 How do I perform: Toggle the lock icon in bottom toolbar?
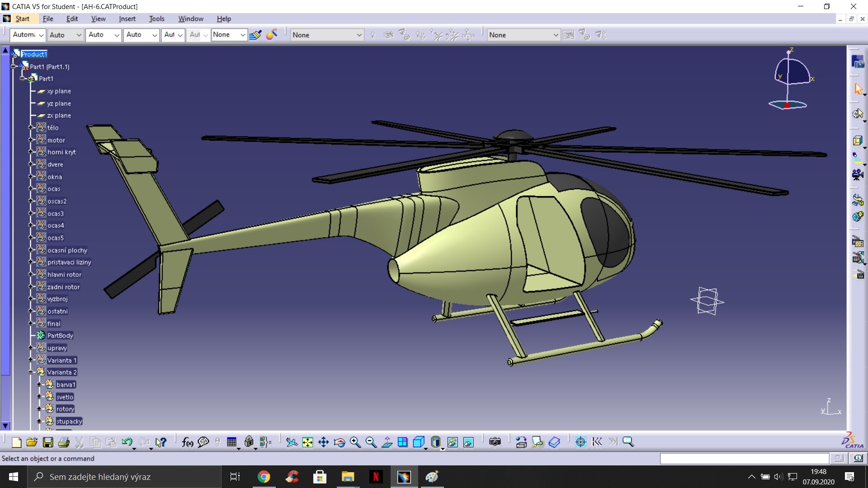[x=249, y=442]
